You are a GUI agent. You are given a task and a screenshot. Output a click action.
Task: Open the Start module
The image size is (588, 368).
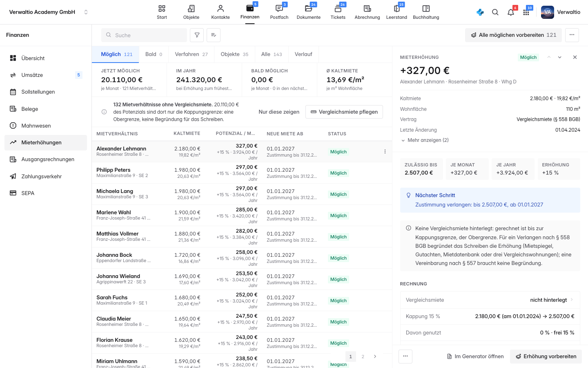click(x=162, y=12)
